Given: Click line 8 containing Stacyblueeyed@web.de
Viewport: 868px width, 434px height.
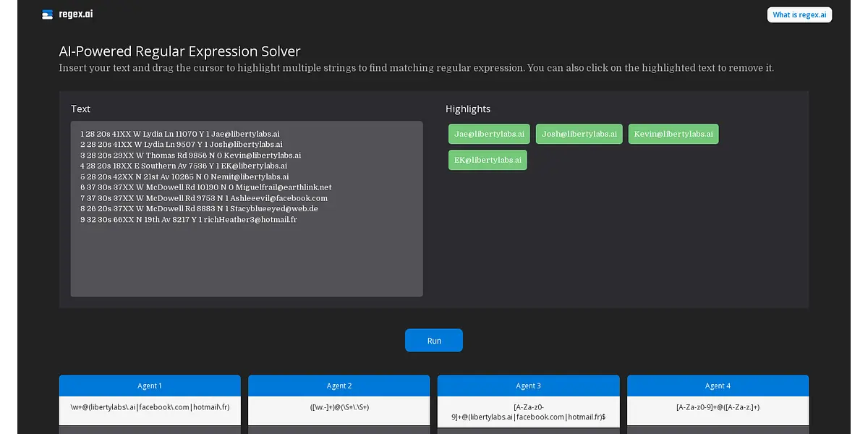Looking at the screenshot, I should click(199, 208).
